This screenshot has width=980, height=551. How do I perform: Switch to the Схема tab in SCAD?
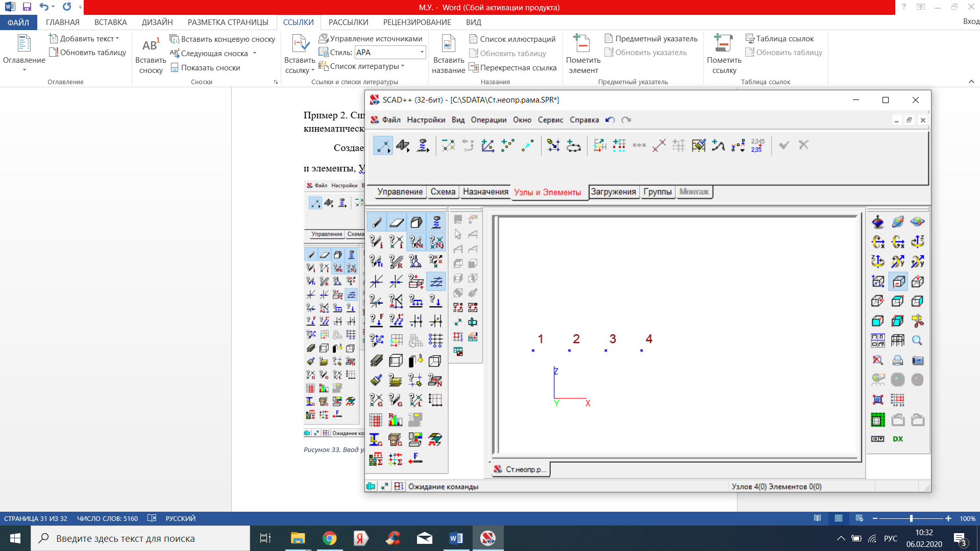[x=443, y=192]
